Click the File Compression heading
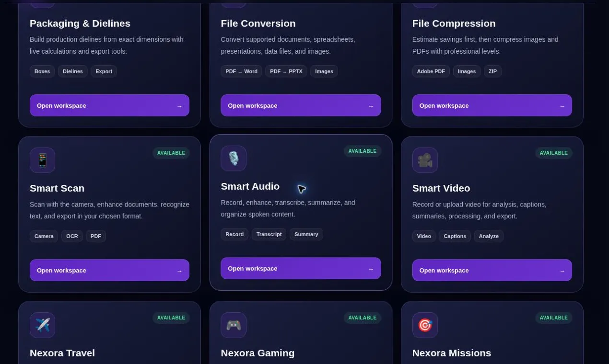This screenshot has width=609, height=364. click(454, 23)
